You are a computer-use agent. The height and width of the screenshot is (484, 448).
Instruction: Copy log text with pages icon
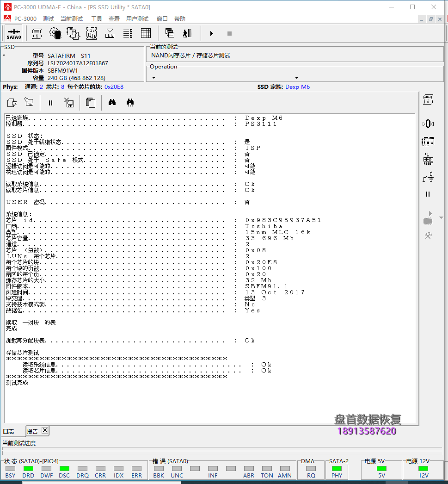pyautogui.click(x=91, y=102)
